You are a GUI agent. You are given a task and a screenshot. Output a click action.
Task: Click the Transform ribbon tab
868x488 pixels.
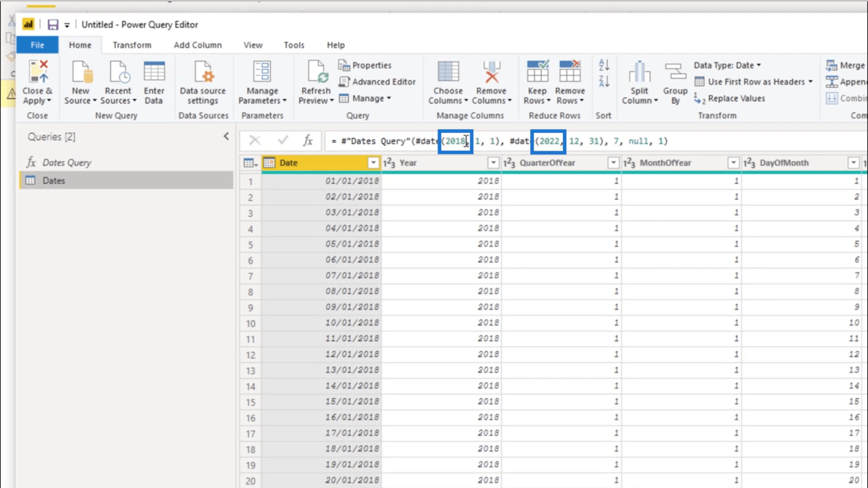tap(131, 44)
